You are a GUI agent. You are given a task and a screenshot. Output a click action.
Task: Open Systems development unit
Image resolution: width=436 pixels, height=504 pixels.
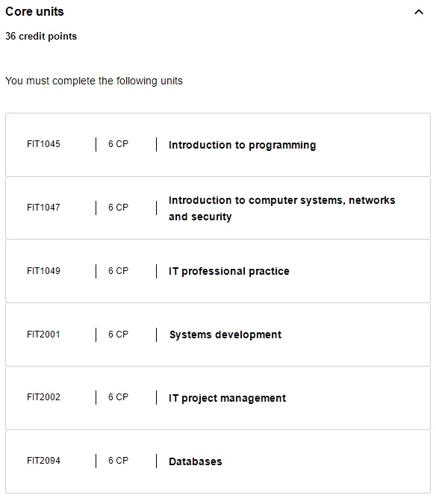pyautogui.click(x=225, y=335)
